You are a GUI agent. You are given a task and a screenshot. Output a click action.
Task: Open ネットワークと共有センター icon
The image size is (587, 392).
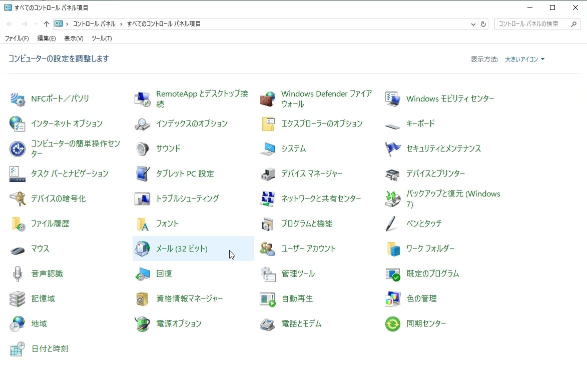coord(267,198)
